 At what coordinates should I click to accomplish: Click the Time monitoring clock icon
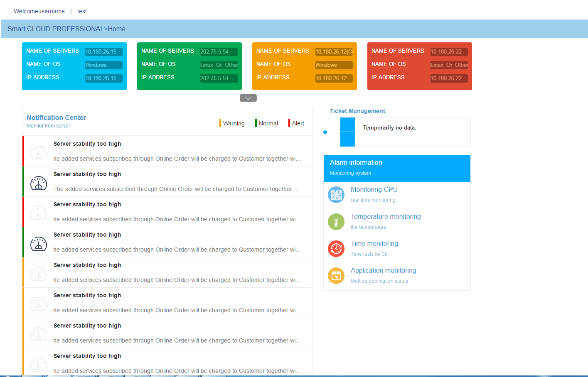(336, 249)
